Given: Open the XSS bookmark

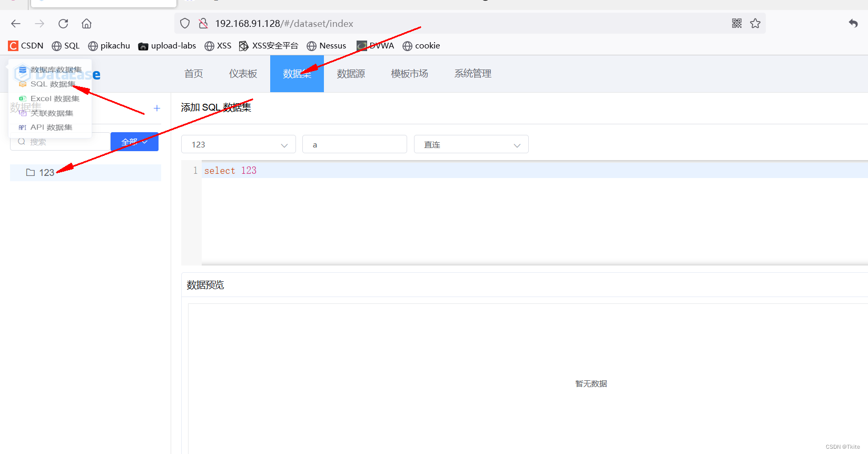Looking at the screenshot, I should tap(218, 46).
